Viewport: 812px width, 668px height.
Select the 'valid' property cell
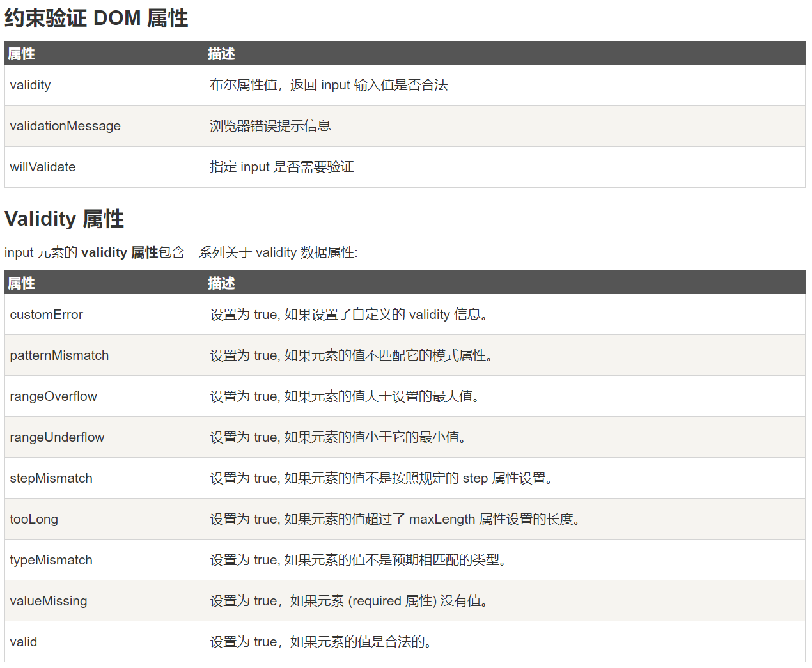(x=105, y=642)
